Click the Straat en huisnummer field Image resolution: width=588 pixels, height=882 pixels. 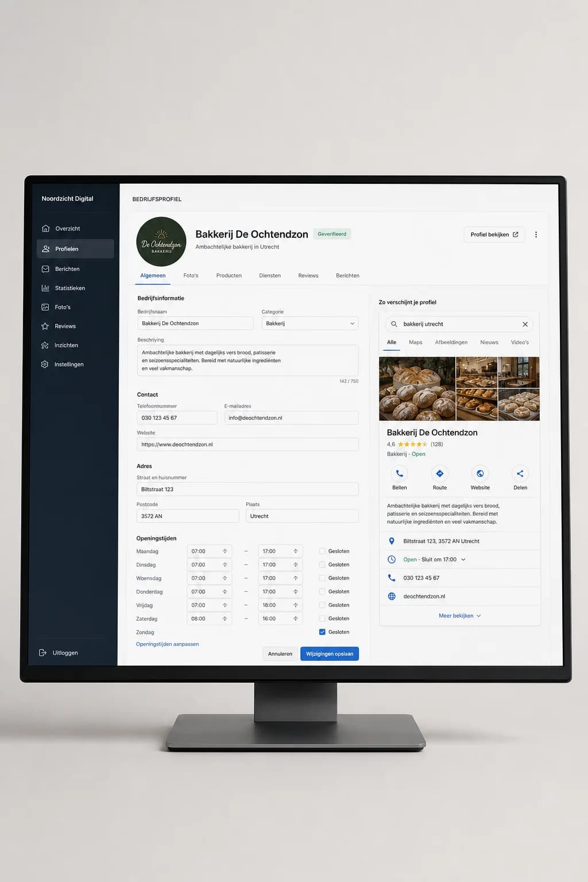click(247, 489)
